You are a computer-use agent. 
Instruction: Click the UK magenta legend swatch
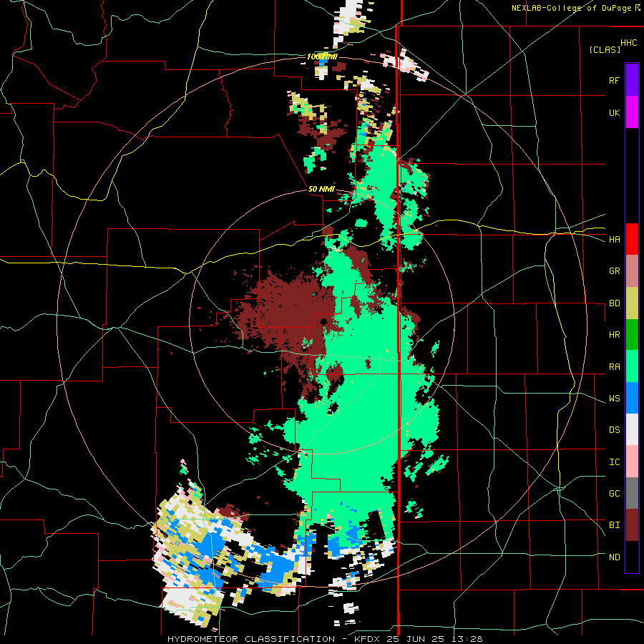pos(632,112)
